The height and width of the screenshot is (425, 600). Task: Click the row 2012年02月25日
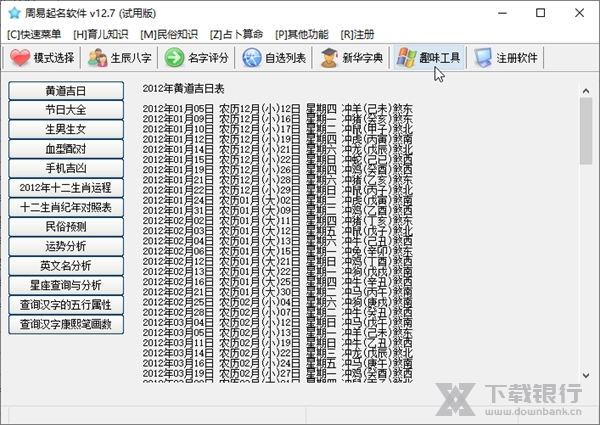278,303
